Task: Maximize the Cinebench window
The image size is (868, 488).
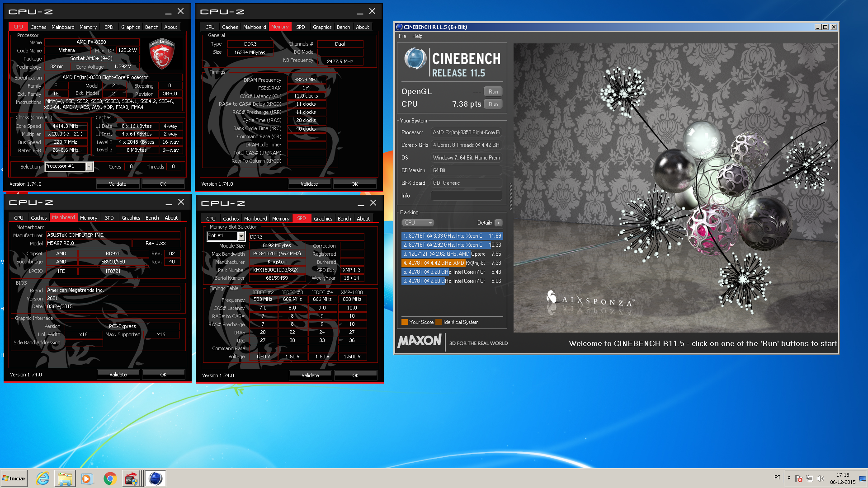Action: [825, 27]
